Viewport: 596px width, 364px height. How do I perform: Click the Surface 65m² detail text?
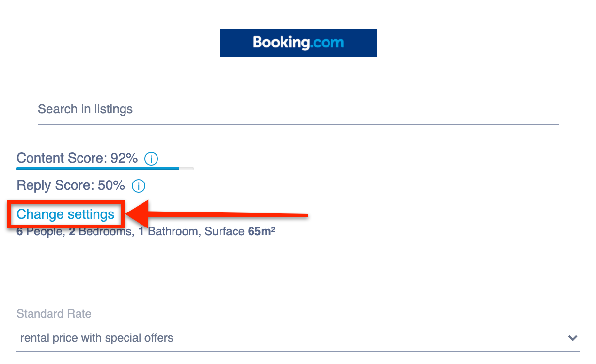[240, 232]
